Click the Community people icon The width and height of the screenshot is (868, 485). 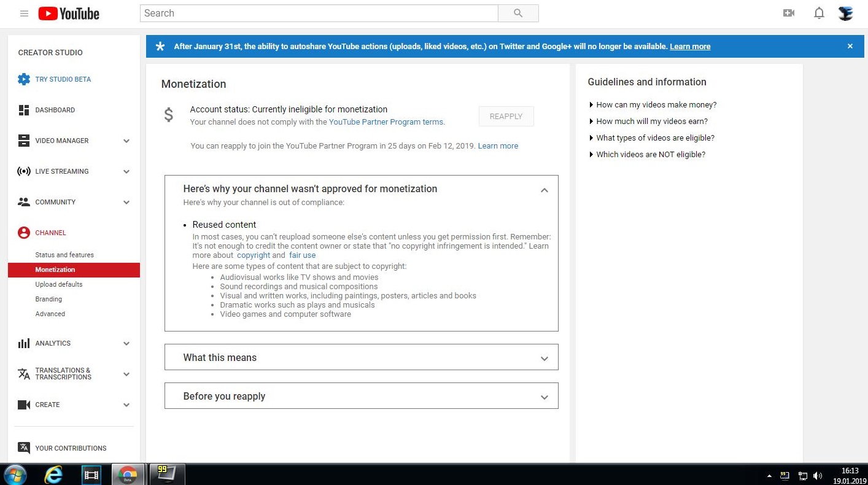[24, 202]
